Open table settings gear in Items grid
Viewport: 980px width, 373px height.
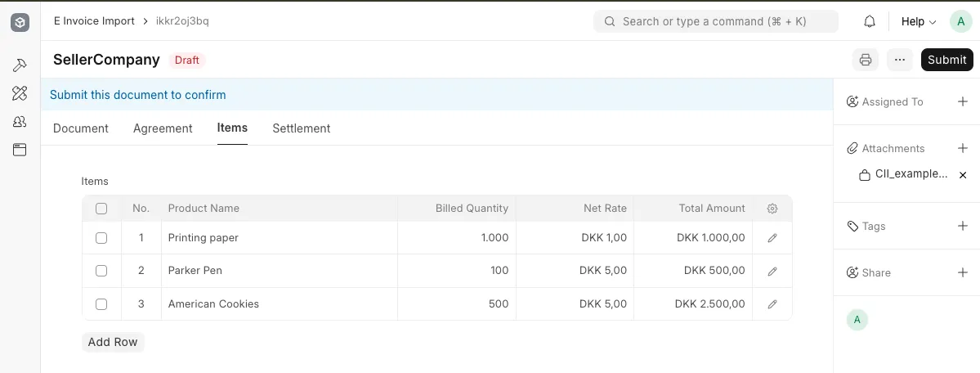[772, 209]
